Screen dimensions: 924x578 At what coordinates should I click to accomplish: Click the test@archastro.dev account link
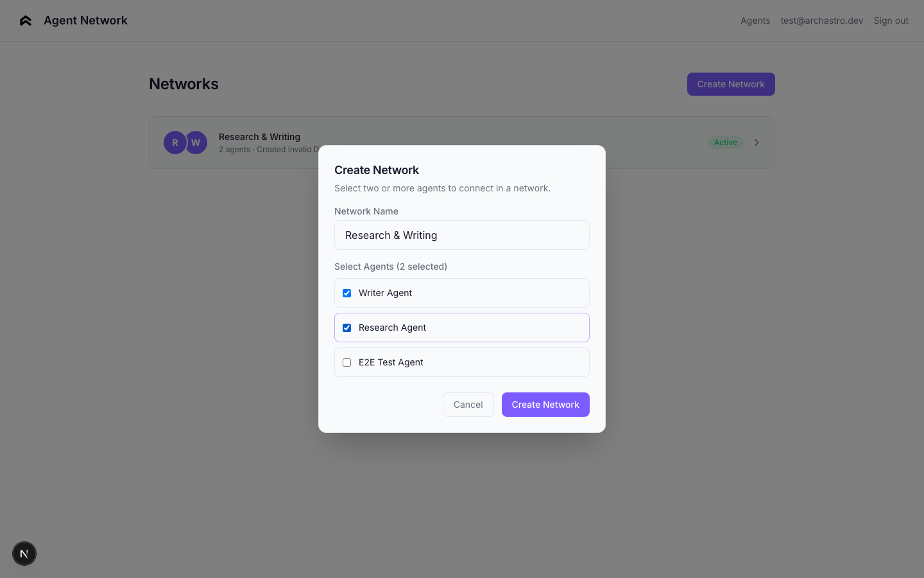click(821, 21)
